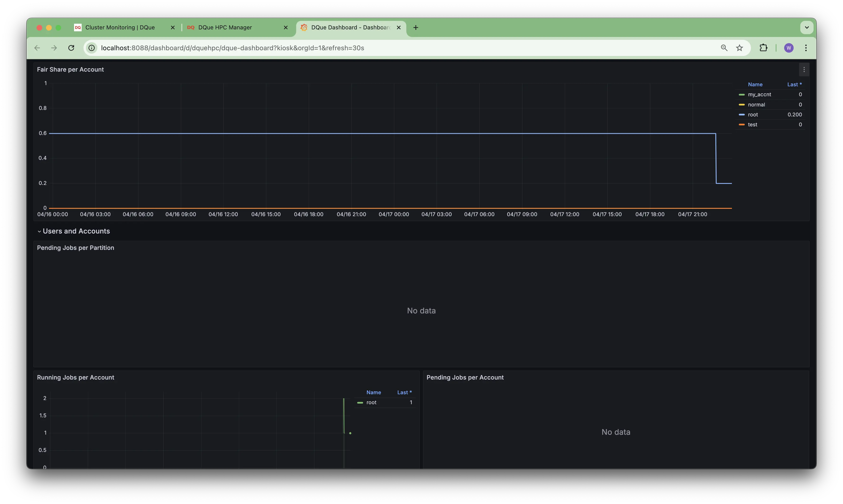Open the Chrome three-dot menu
Image resolution: width=843 pixels, height=504 pixels.
tap(806, 48)
